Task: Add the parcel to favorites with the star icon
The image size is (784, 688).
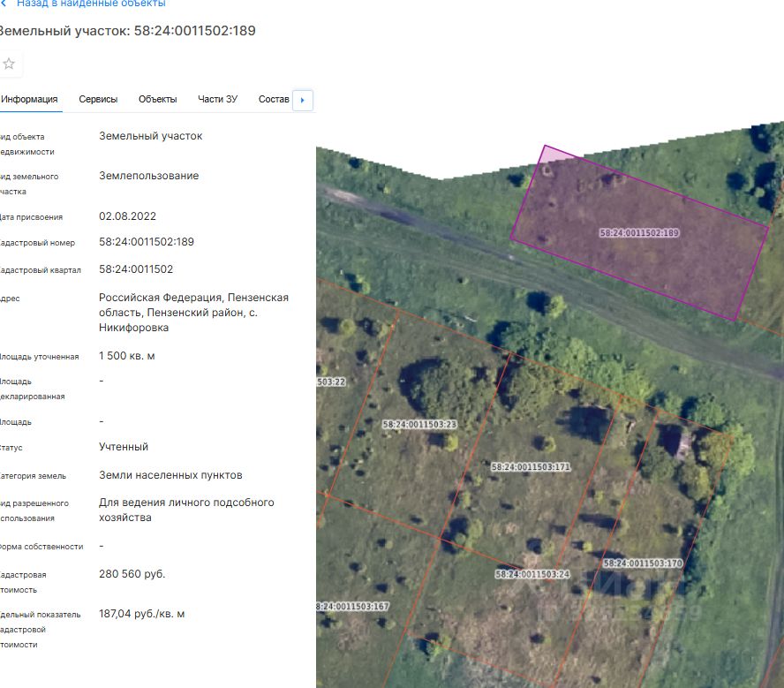Action: 9,64
